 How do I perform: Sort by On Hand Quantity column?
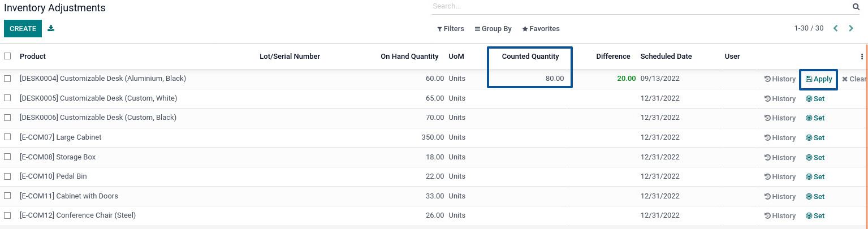pyautogui.click(x=409, y=57)
